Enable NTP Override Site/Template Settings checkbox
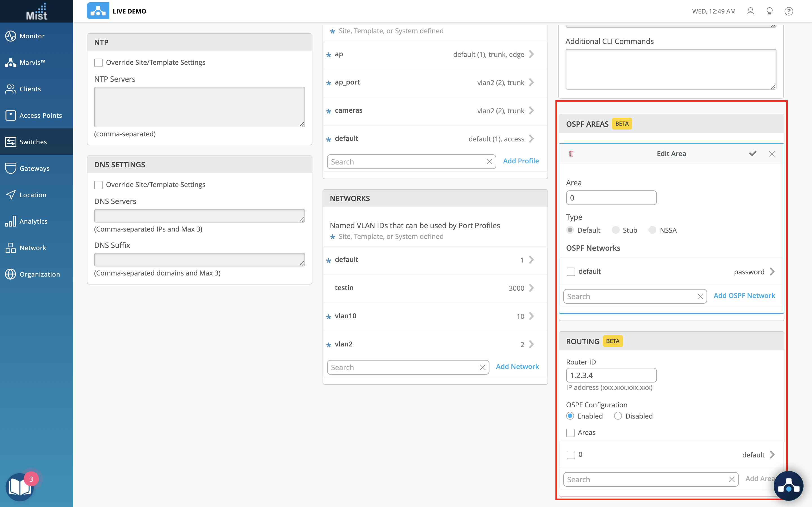Image resolution: width=812 pixels, height=507 pixels. (x=98, y=63)
